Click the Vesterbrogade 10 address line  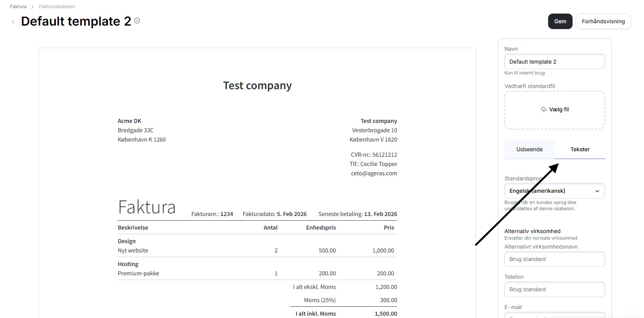point(375,130)
